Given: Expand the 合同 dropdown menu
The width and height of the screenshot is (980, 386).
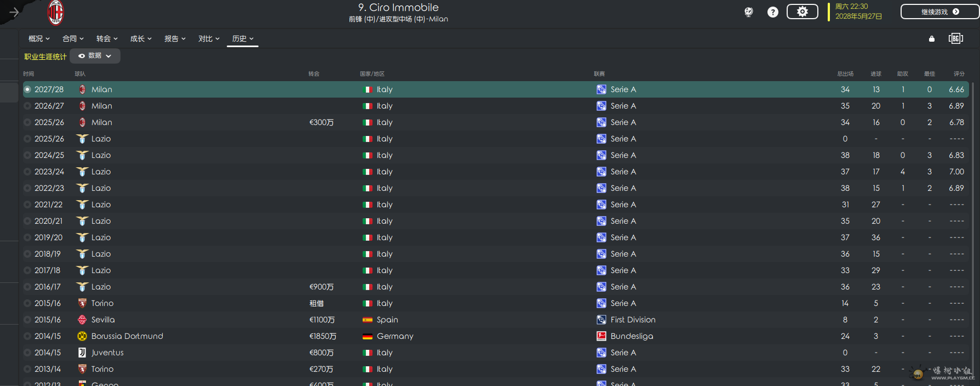Looking at the screenshot, I should pyautogui.click(x=73, y=38).
